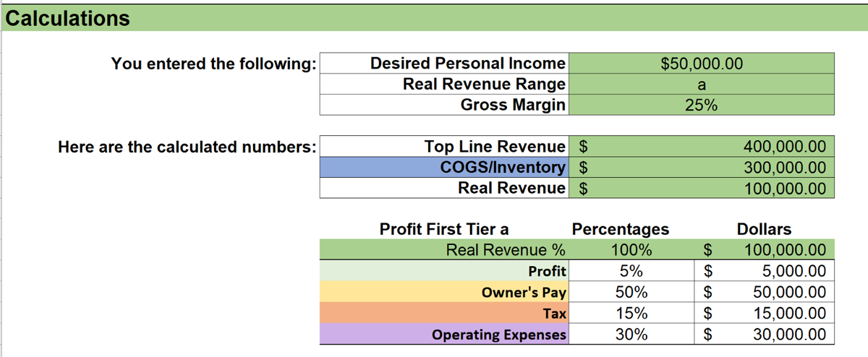Click the Gross Margin label cell
Image resolution: width=868 pixels, height=357 pixels.
pyautogui.click(x=513, y=105)
